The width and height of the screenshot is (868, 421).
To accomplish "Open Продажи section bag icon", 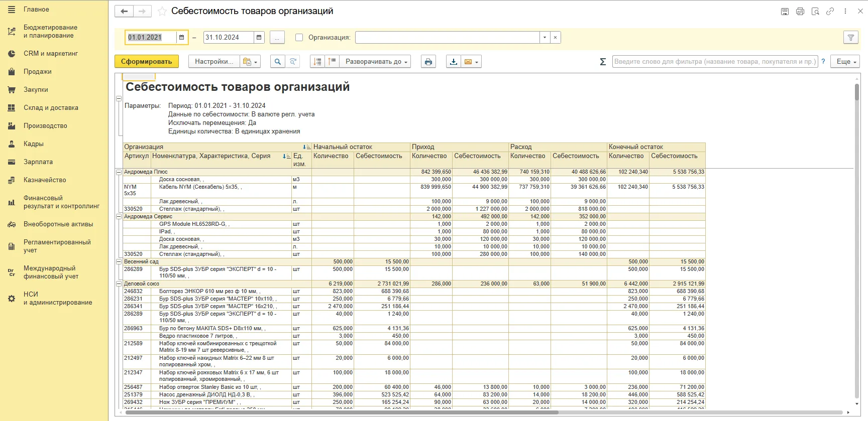I will 12,72.
